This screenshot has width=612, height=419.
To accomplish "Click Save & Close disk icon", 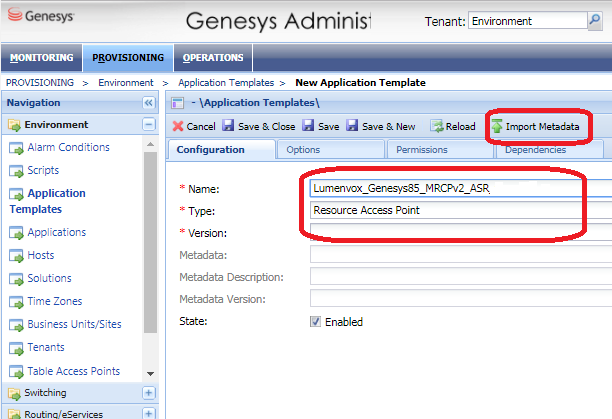I will 228,126.
